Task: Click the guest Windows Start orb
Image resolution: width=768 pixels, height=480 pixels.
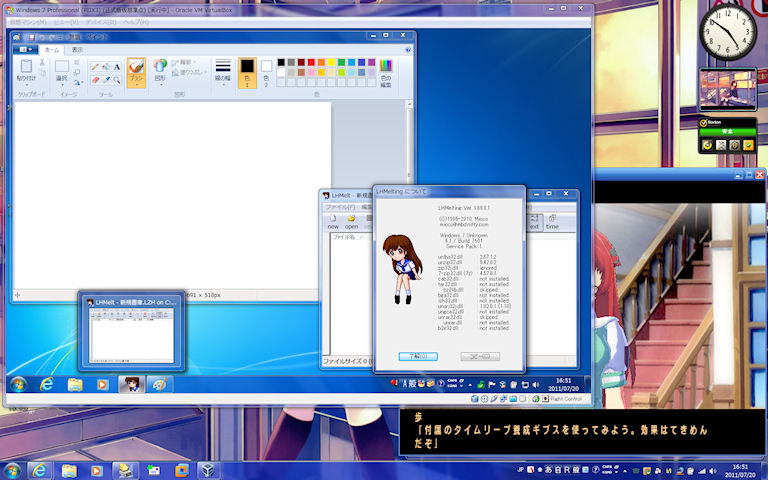Action: [18, 384]
